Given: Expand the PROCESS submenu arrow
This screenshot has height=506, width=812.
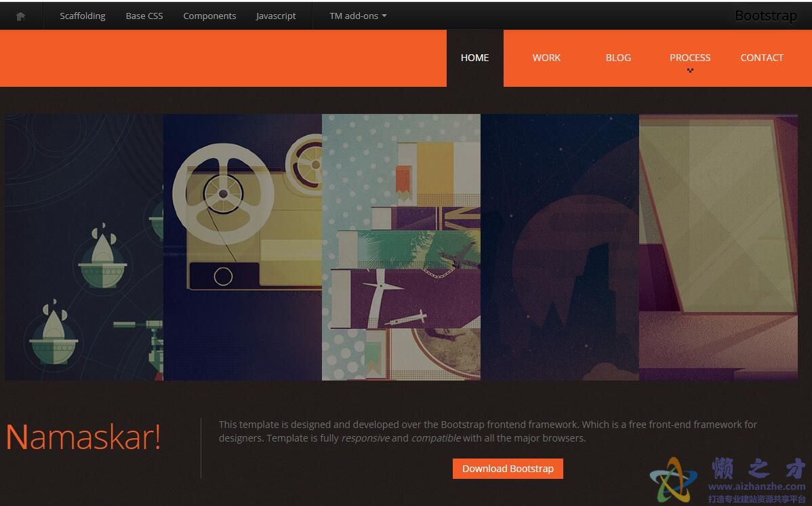Looking at the screenshot, I should point(690,70).
